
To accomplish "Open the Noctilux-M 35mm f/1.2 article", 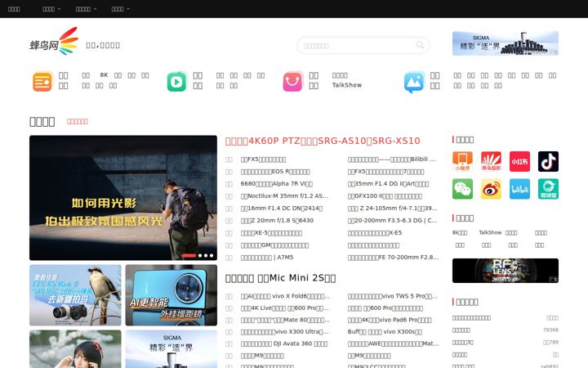I will 284,196.
